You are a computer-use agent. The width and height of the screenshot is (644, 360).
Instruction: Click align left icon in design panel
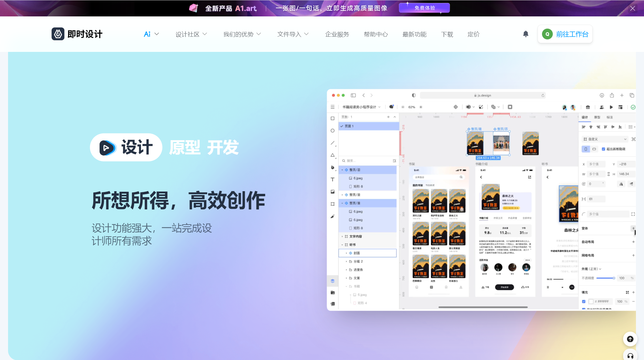[x=584, y=127]
